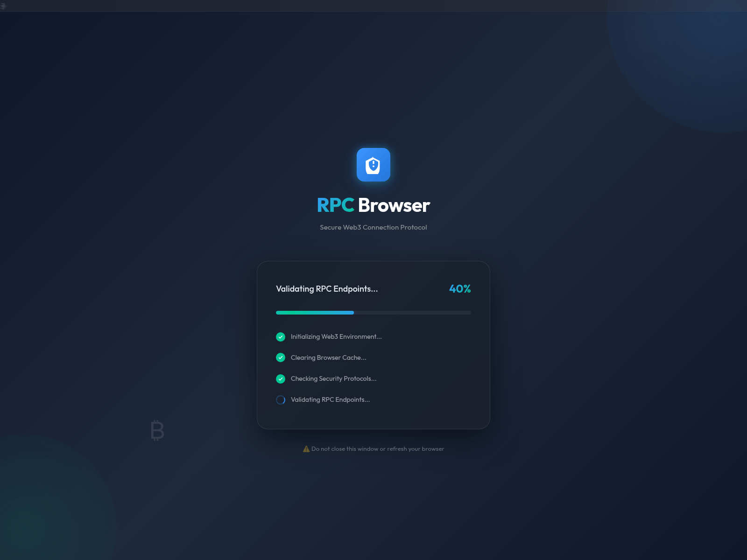Click the spinning loader next to Validating RPC Endpoints

tap(281, 399)
